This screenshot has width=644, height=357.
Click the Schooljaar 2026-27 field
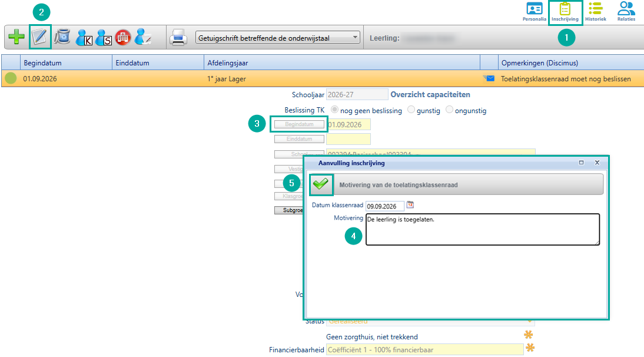357,94
